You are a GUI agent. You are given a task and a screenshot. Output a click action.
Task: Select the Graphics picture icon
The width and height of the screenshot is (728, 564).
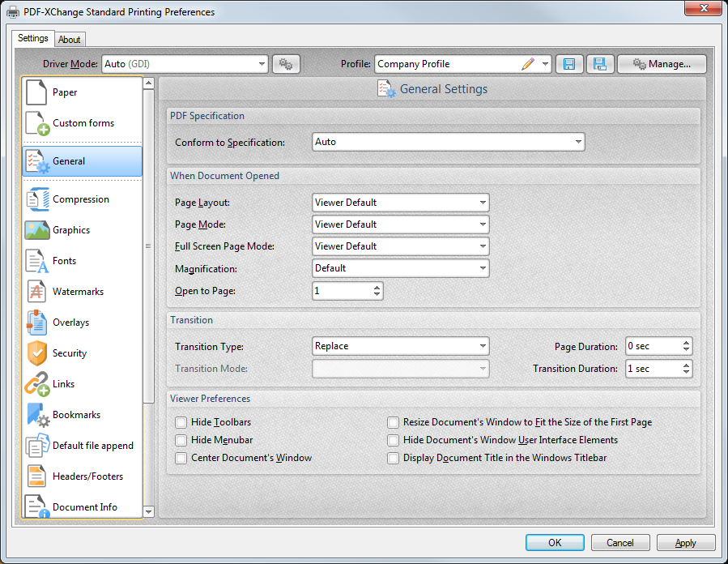(37, 230)
